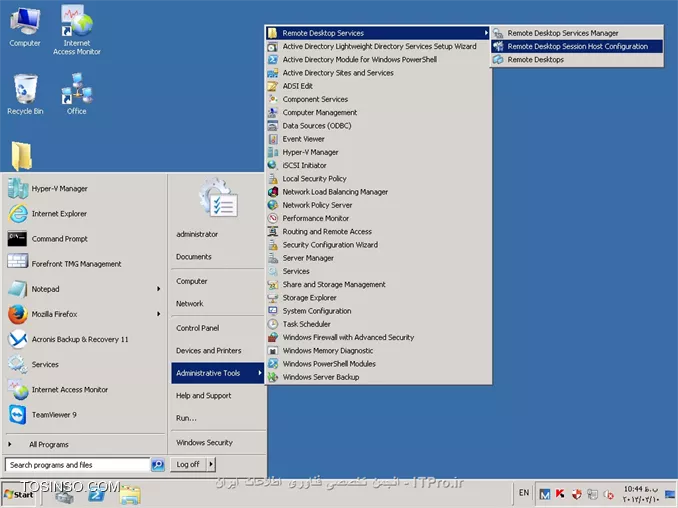Viewport: 678px width, 508px height.
Task: Open the Run... dialog
Action: (186, 418)
